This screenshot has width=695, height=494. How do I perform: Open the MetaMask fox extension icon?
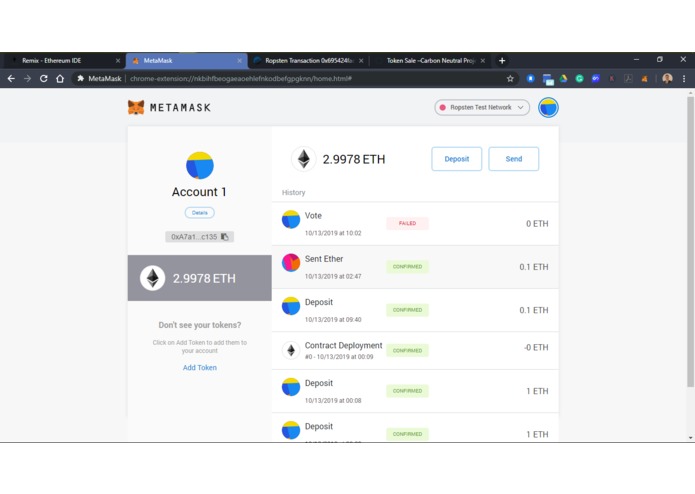pos(644,78)
